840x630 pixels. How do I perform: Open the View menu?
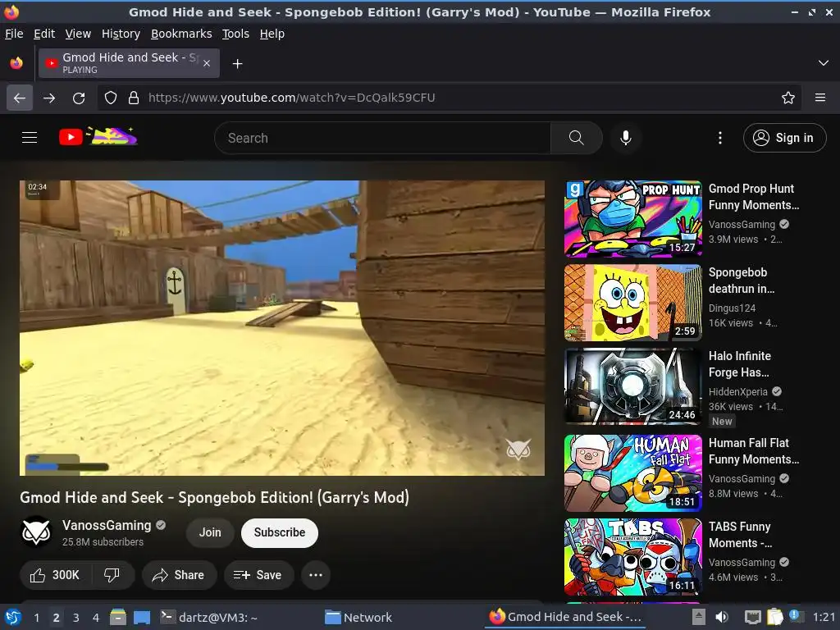pyautogui.click(x=78, y=34)
